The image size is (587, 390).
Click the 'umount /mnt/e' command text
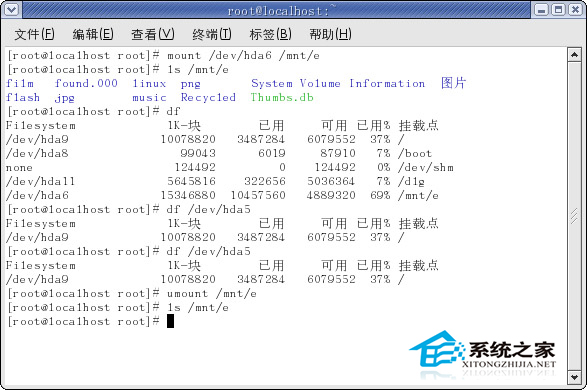click(212, 293)
